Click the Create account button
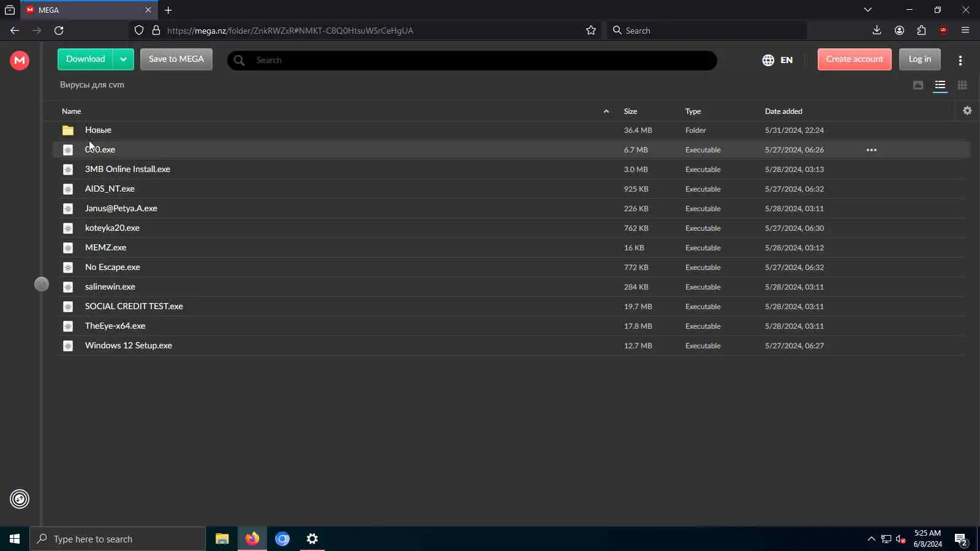The height and width of the screenshot is (551, 980). coord(854,59)
